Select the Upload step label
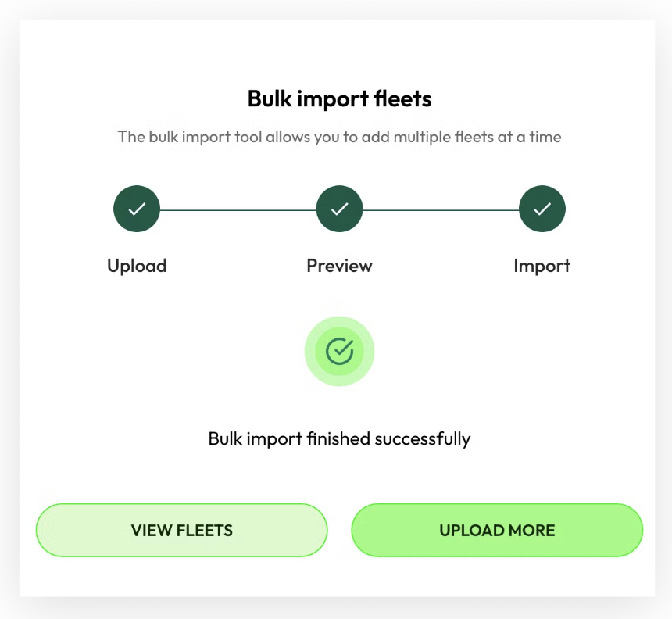The image size is (672, 619). [137, 266]
